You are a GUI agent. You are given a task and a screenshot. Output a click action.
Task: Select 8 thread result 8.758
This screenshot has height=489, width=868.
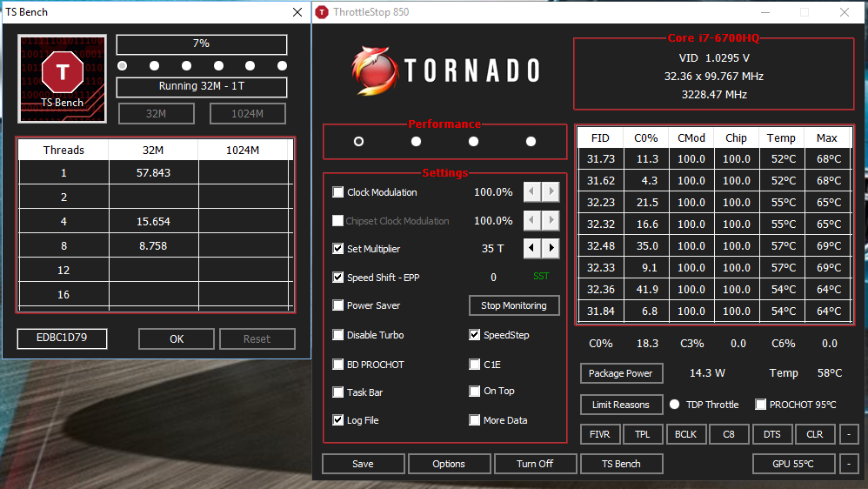click(153, 246)
